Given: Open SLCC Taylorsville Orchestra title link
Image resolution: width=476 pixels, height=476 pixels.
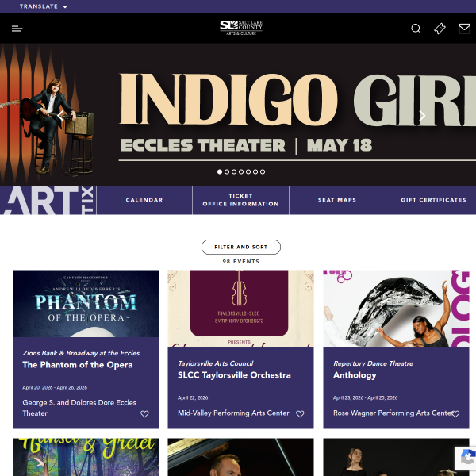Looking at the screenshot, I should click(234, 375).
